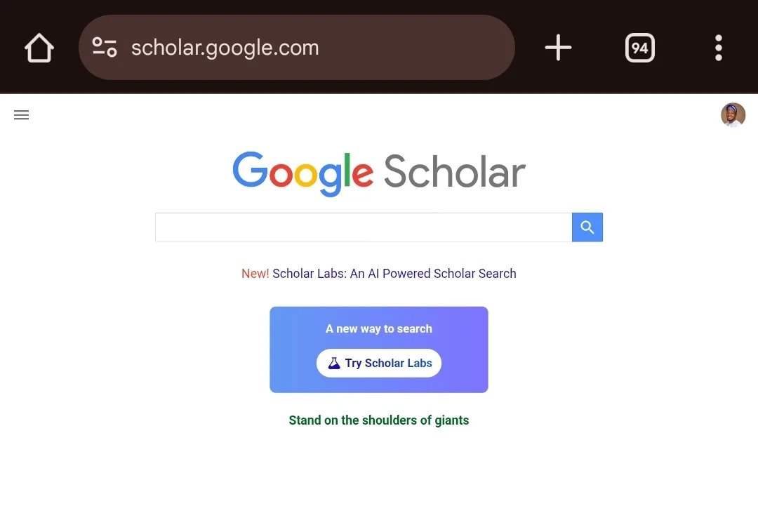Click the gray Scholar word in the logo
758x532 pixels.
[454, 173]
